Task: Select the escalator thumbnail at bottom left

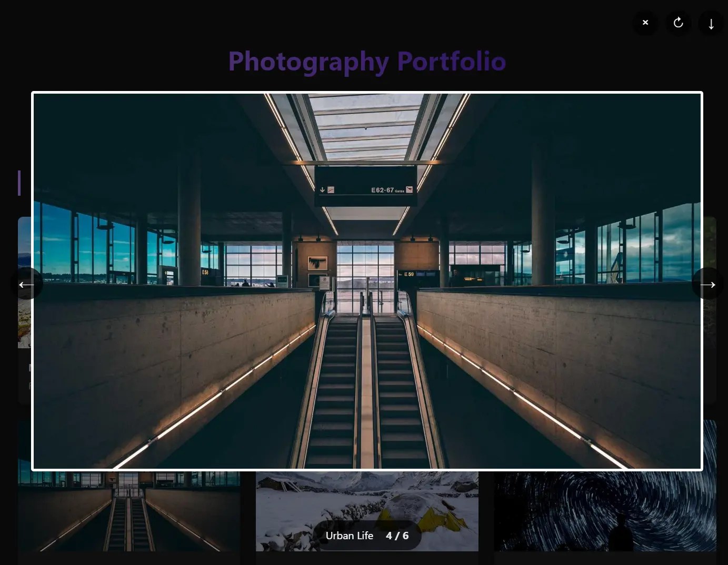Action: 129,510
